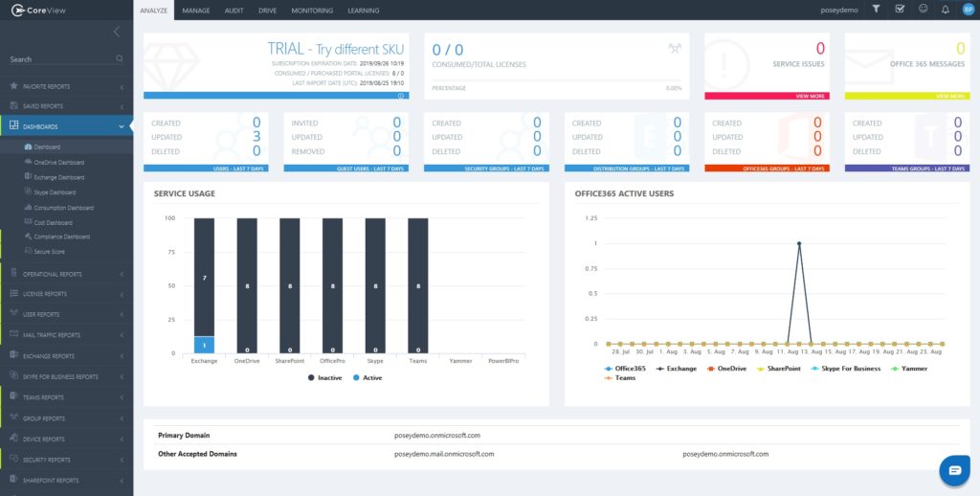Toggle Skype For Business series in legend
This screenshot has height=496, width=980.
pos(846,369)
